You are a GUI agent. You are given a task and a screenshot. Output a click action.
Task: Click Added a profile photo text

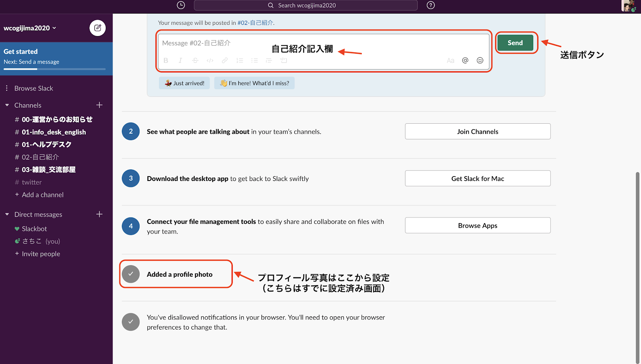pos(179,274)
